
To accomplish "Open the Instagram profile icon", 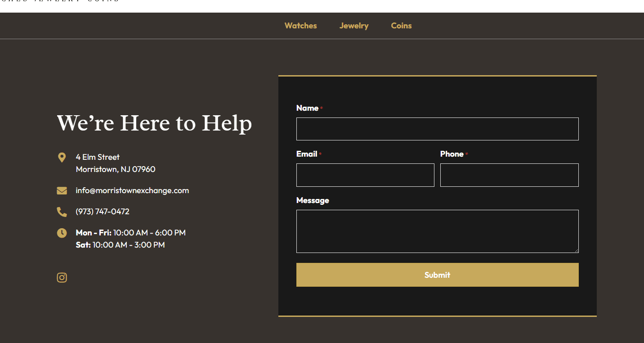I will 62,278.
